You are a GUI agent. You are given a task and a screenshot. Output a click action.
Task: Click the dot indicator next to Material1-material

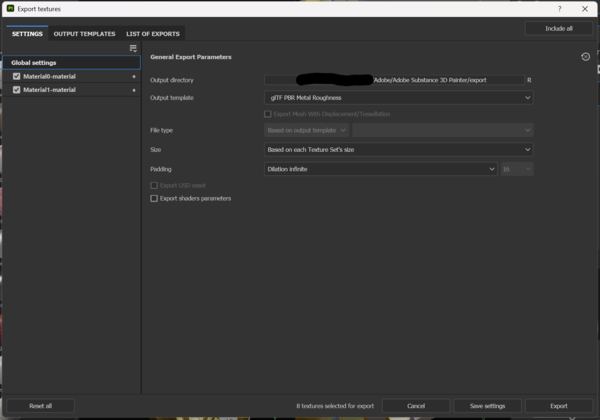[134, 90]
